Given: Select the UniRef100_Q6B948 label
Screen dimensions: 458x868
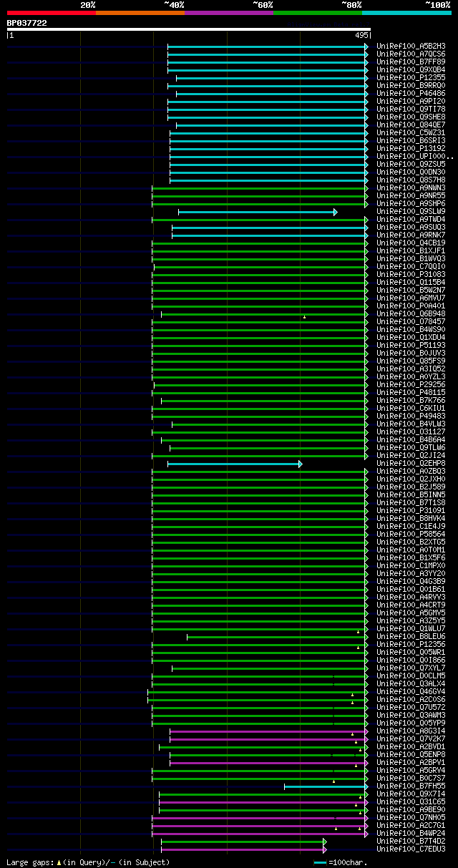Looking at the screenshot, I should pyautogui.click(x=411, y=313).
